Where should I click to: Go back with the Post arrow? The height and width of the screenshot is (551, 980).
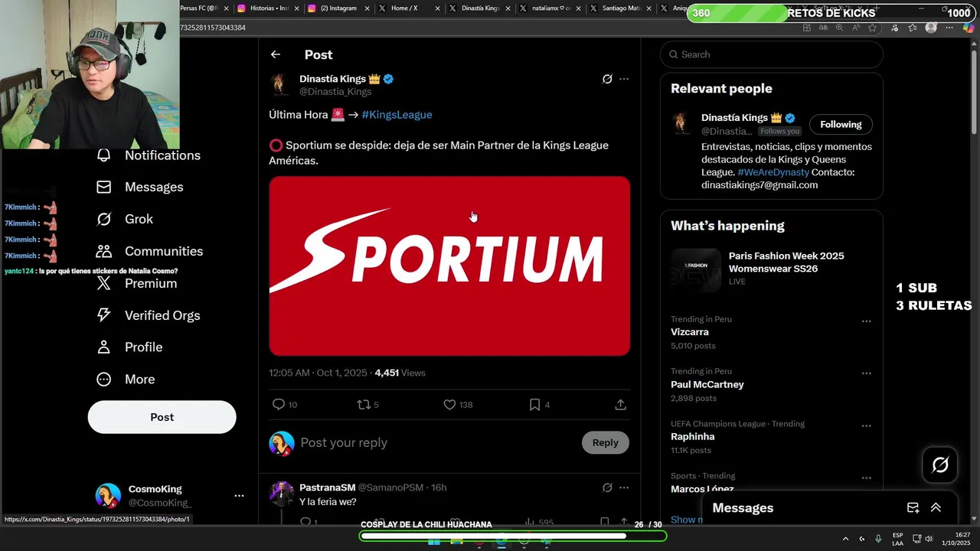276,54
